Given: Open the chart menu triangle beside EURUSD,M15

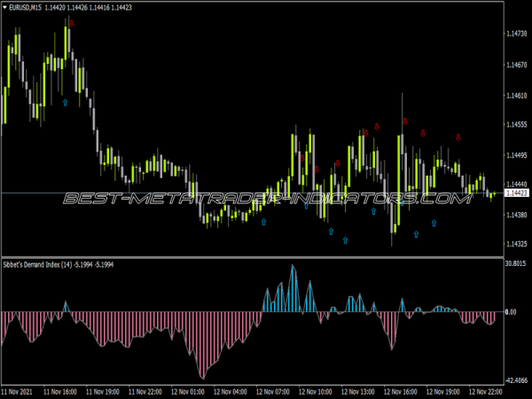Looking at the screenshot, I should click(4, 7).
